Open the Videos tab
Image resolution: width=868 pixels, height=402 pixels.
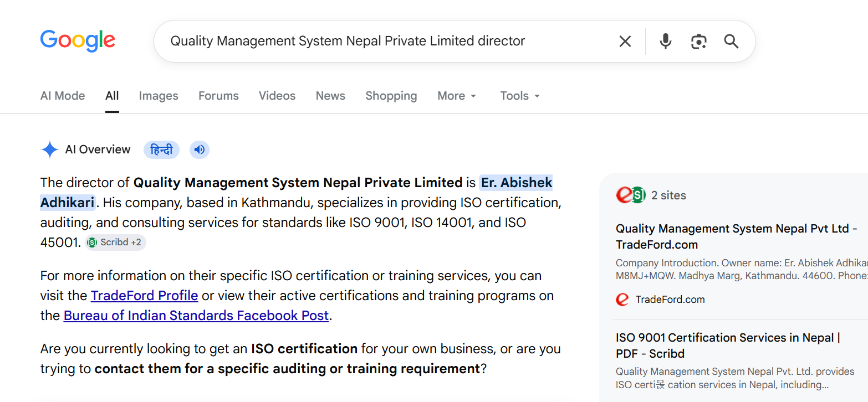277,96
